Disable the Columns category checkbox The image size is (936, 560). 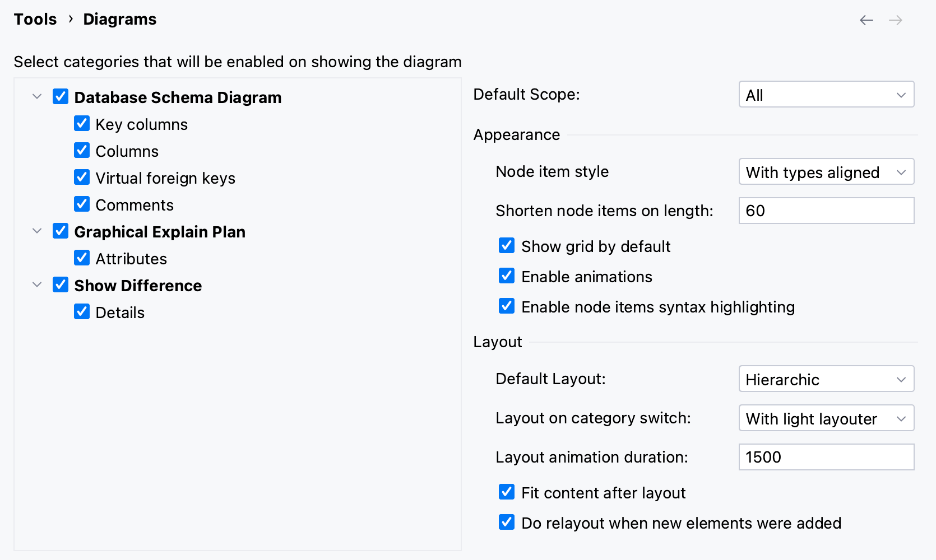82,150
